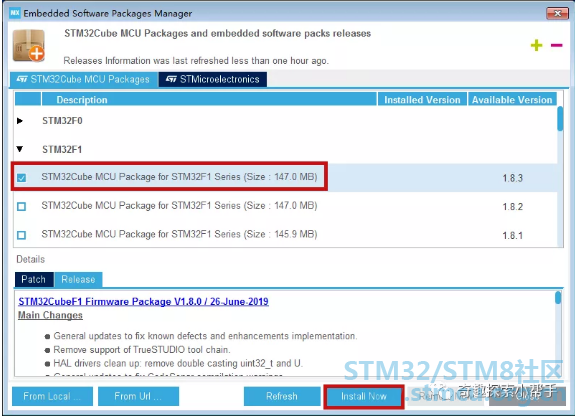Open the Patch details tab

click(34, 280)
